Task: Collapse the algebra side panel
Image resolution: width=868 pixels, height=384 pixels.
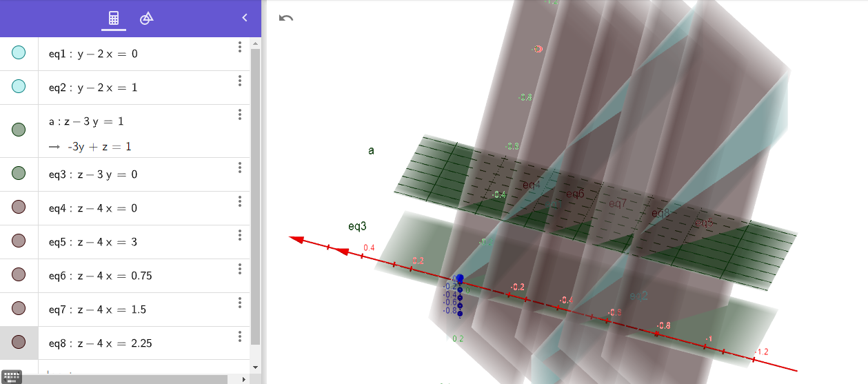Action: [244, 19]
